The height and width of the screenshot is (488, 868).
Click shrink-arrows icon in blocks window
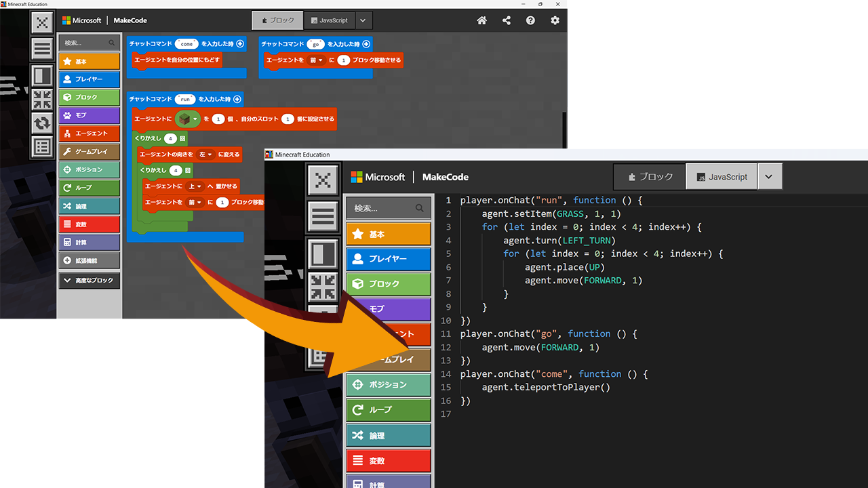tap(42, 99)
